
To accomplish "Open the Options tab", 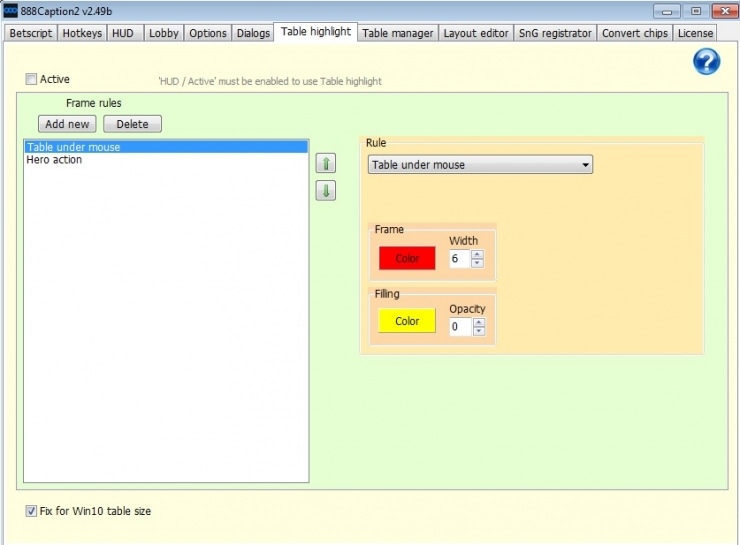I will point(208,33).
